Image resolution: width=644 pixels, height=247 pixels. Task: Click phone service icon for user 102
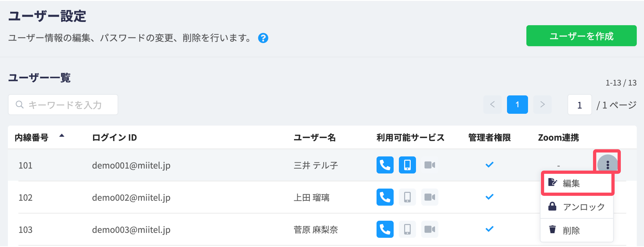click(385, 197)
